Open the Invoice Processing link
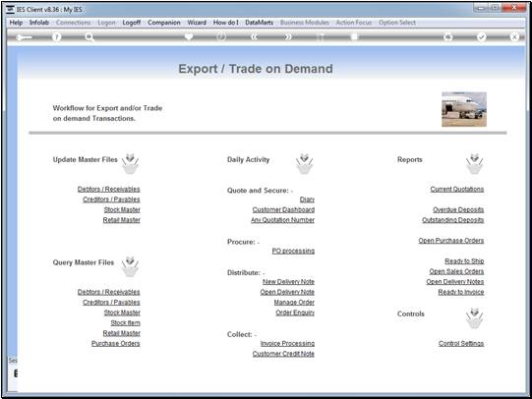532x399 pixels. [x=287, y=343]
